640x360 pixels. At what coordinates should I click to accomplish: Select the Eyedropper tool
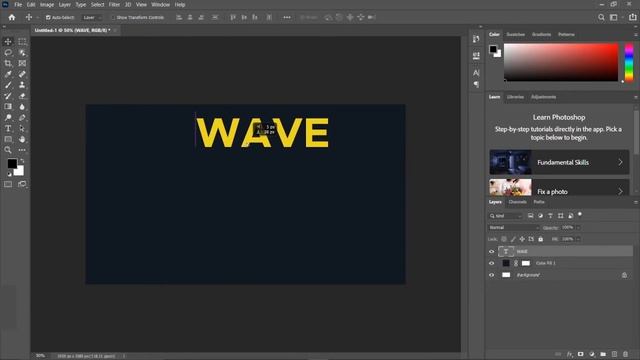[x=8, y=74]
